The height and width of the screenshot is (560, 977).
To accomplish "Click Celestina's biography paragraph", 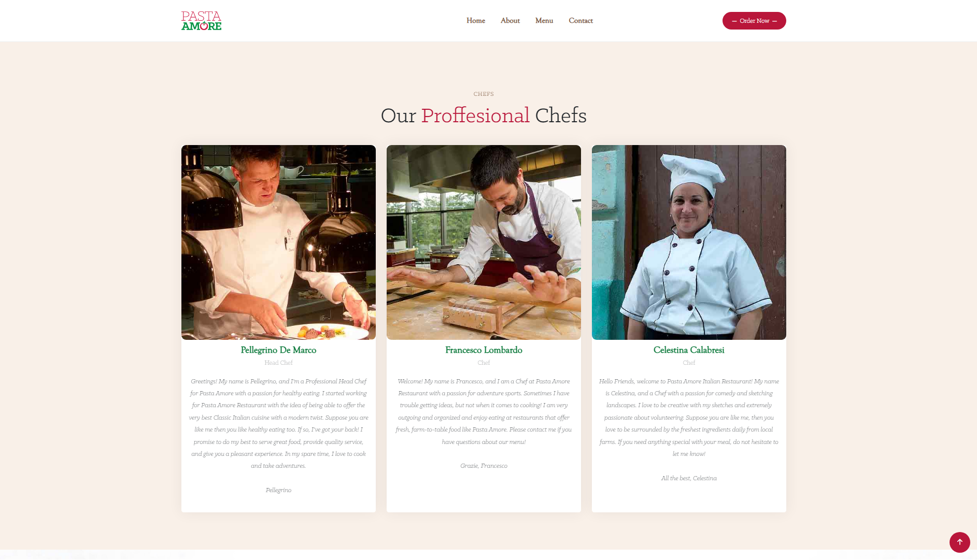I will pos(689,418).
